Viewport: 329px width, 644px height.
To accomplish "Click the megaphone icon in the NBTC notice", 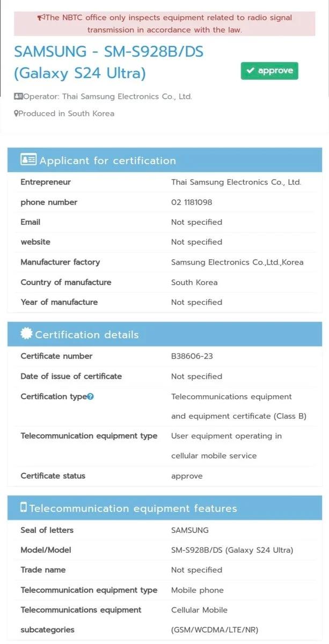I will coord(41,18).
